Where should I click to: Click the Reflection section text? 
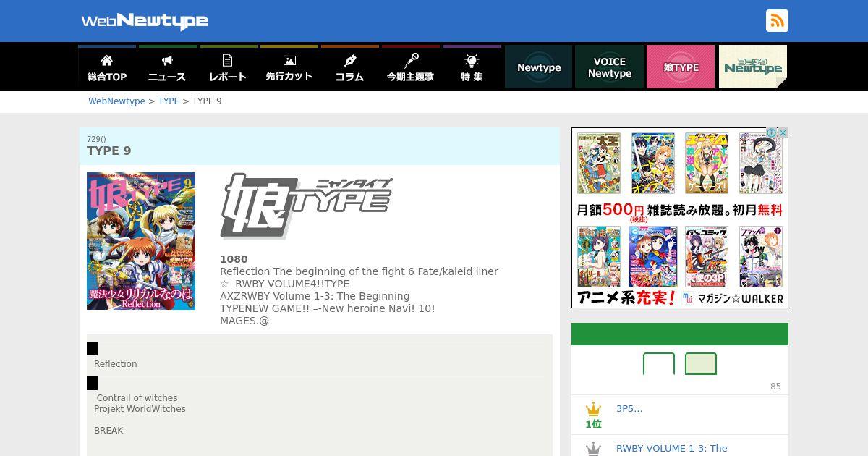pyautogui.click(x=115, y=364)
